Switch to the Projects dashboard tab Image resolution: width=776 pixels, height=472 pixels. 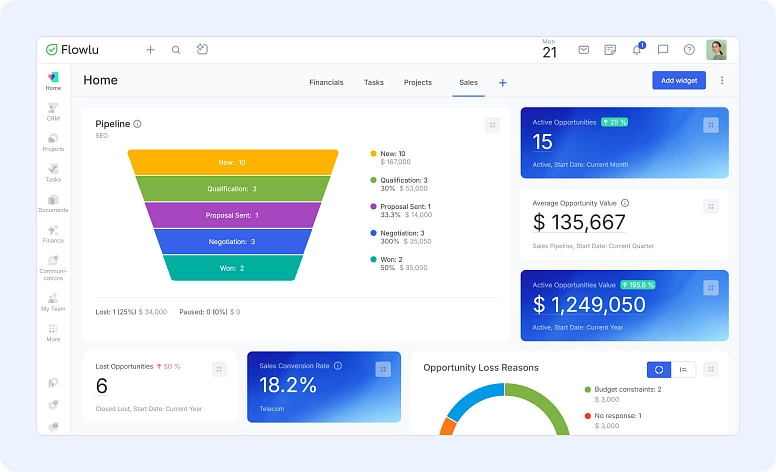pyautogui.click(x=418, y=82)
